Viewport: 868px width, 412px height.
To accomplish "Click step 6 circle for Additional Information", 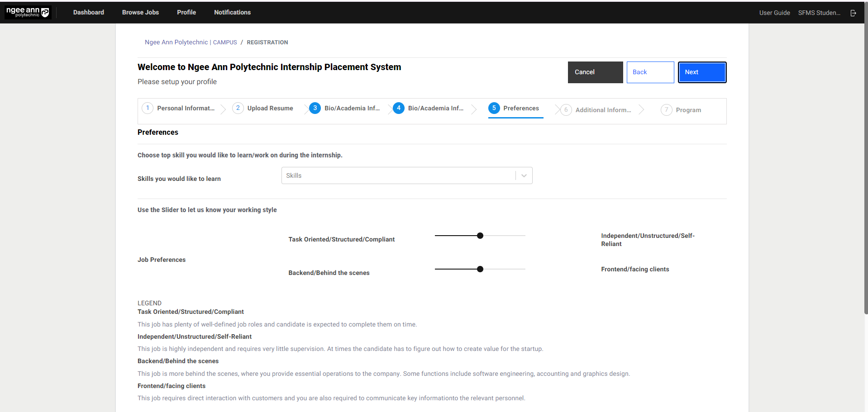I will [x=566, y=110].
